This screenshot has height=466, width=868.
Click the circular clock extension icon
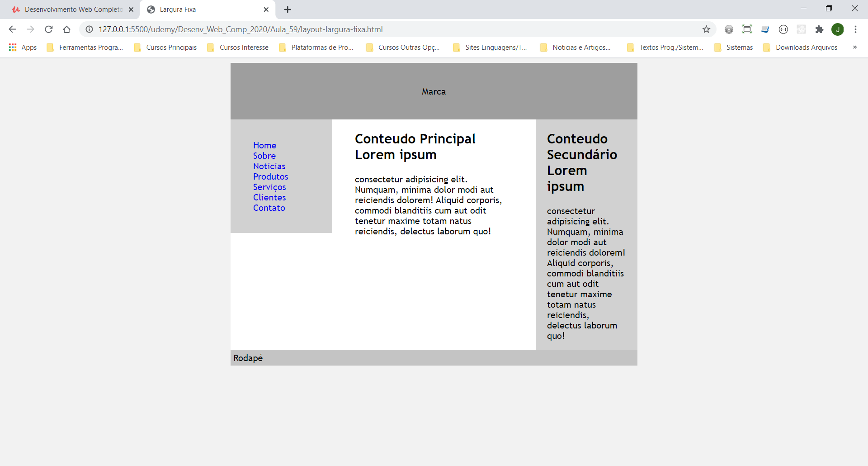coord(783,29)
